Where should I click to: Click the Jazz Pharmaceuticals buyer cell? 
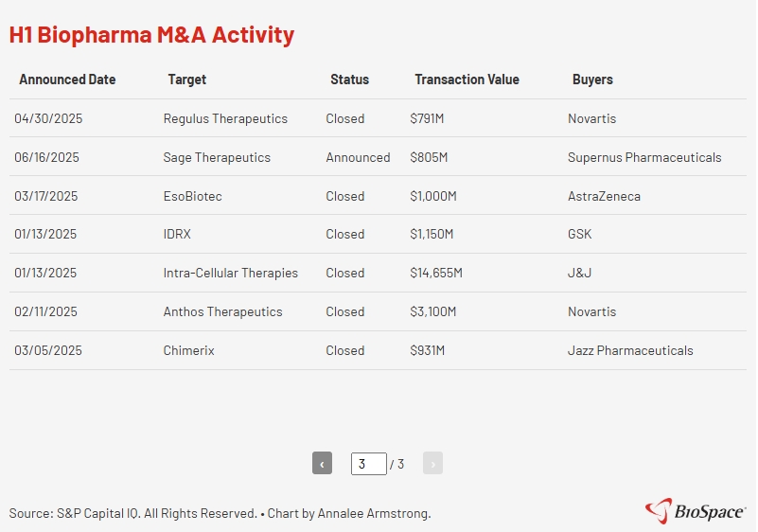[x=630, y=351]
